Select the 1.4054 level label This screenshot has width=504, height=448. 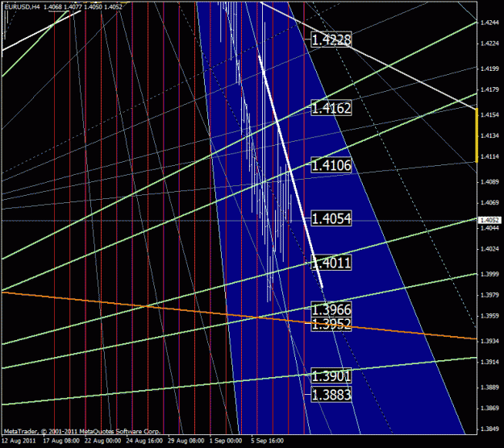click(331, 218)
